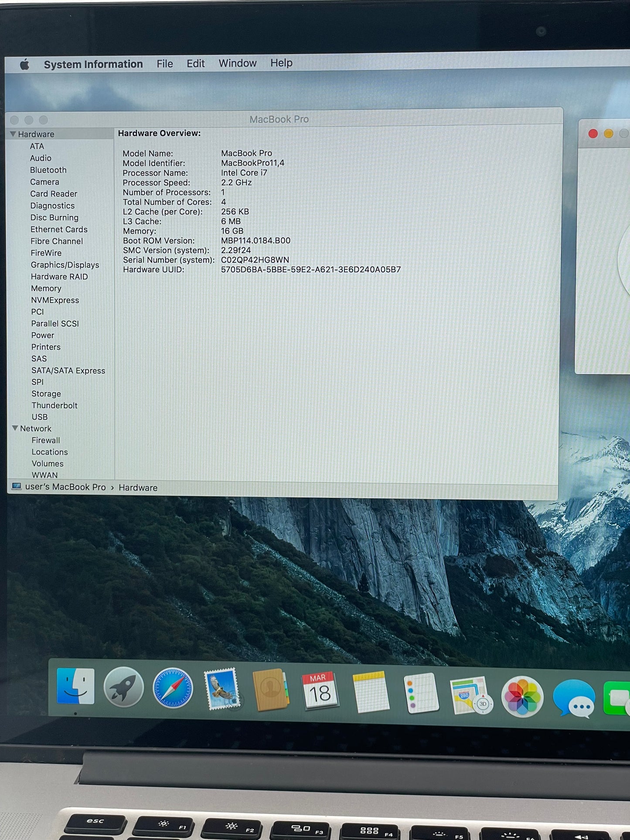The height and width of the screenshot is (840, 630).
Task: Open the Maps icon in the Dock
Action: (x=471, y=695)
